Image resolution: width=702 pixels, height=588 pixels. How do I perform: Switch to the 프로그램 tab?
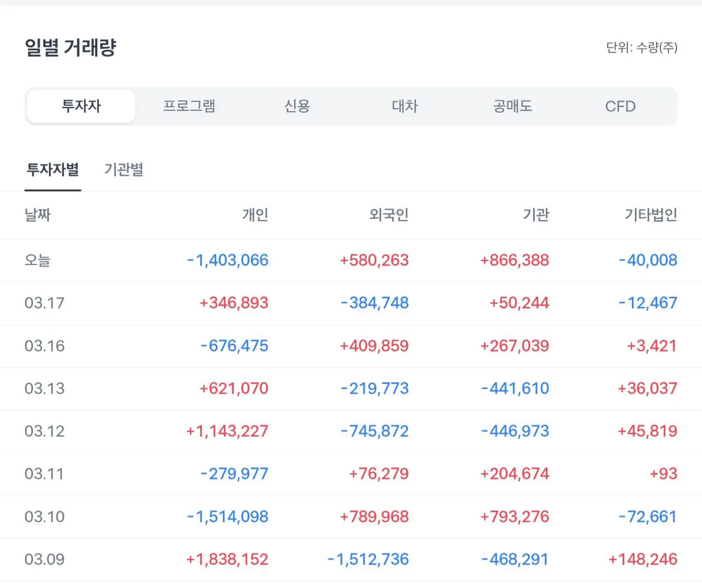(189, 106)
